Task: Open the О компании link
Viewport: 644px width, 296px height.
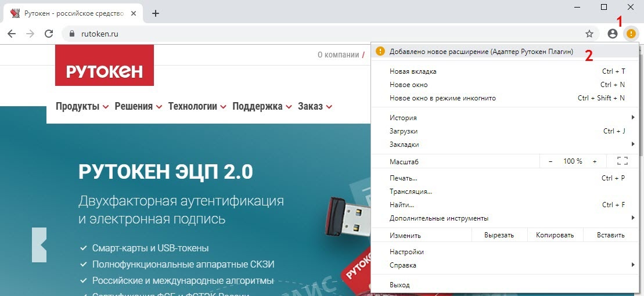Action: coord(338,55)
